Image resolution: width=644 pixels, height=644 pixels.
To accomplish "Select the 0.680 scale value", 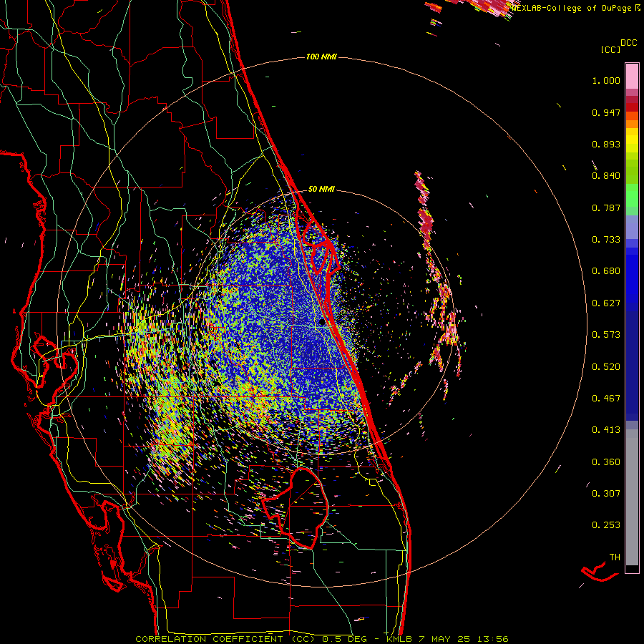I will [x=606, y=271].
